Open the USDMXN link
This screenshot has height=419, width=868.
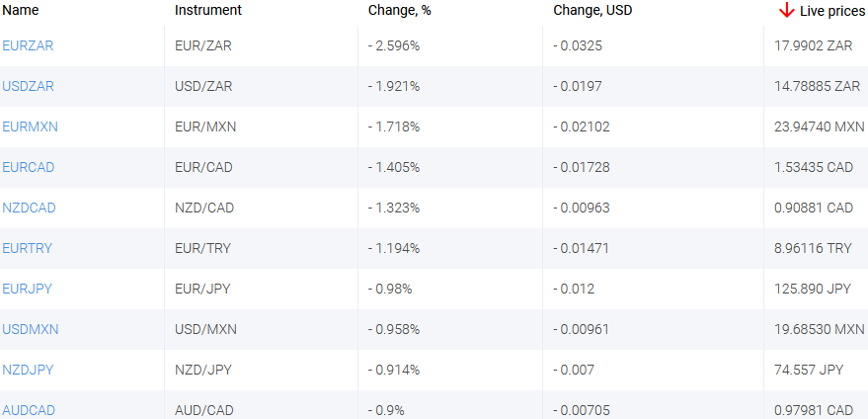[30, 329]
